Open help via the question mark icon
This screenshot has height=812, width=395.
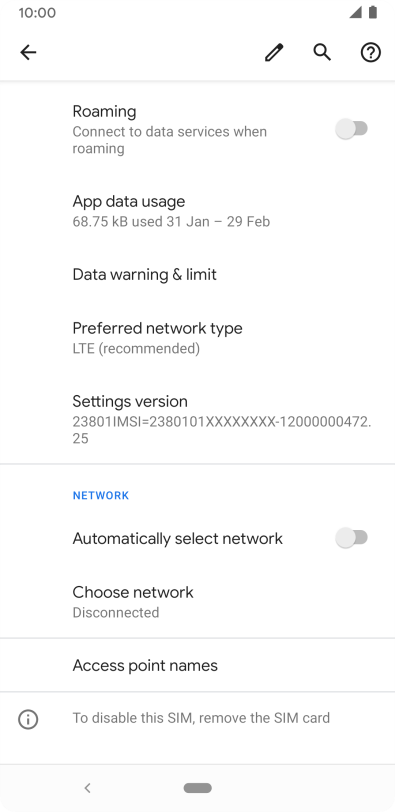[371, 52]
